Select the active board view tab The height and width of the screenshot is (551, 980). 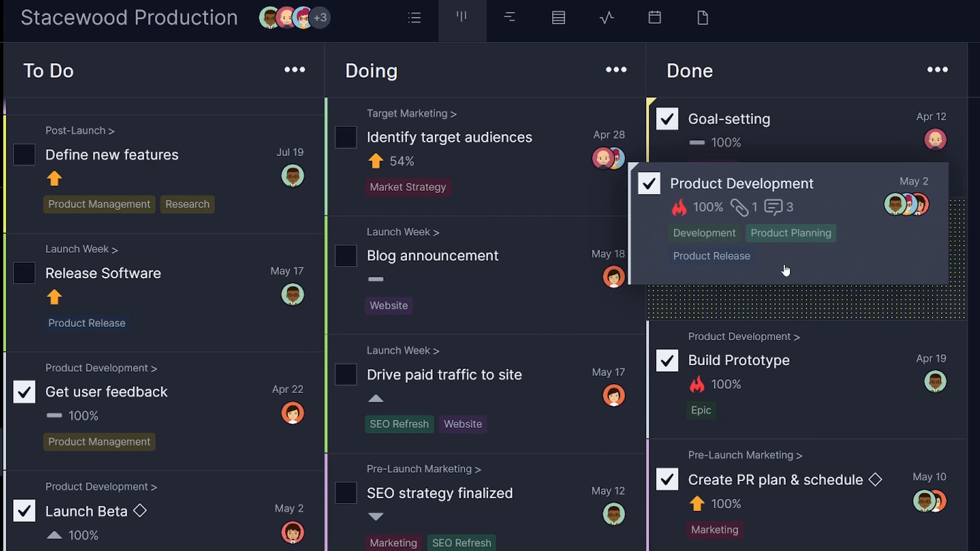(x=462, y=18)
